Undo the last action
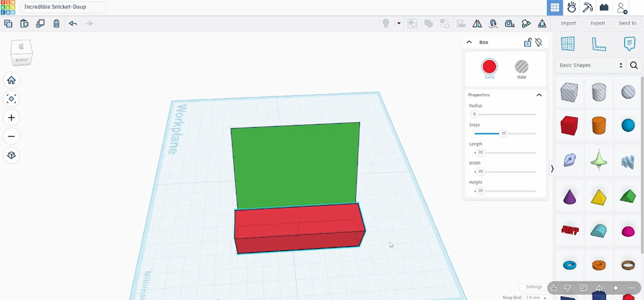 (73, 24)
